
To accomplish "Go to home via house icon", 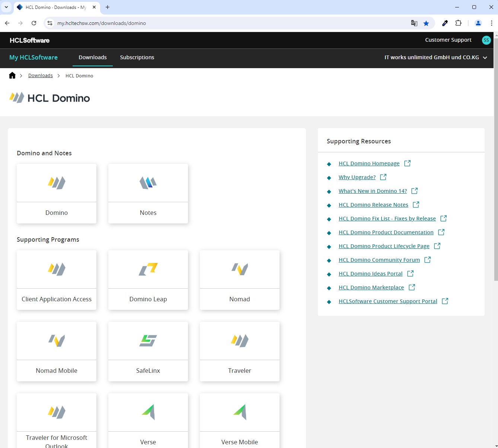I will coord(12,76).
